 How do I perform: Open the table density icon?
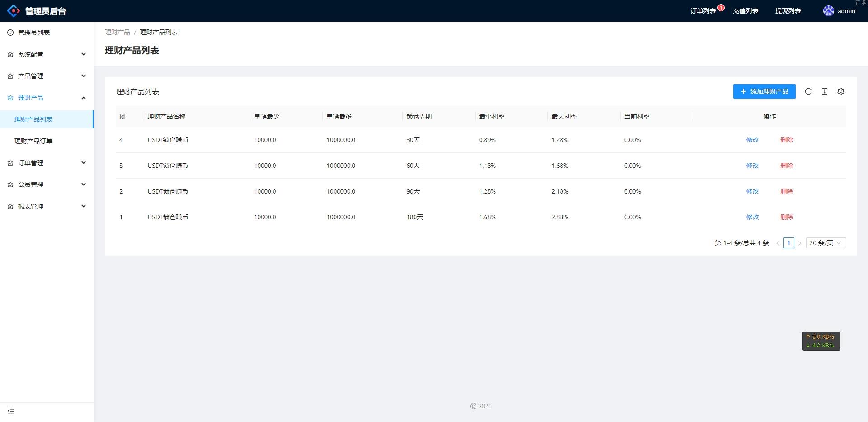point(825,91)
